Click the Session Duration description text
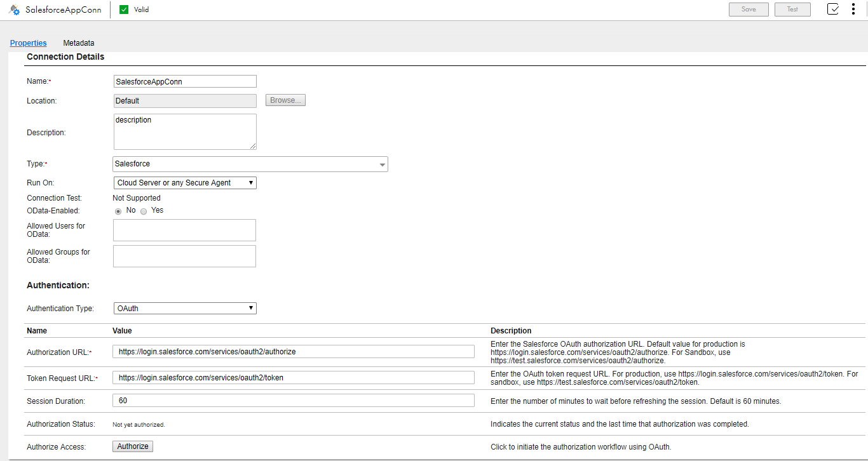 [635, 401]
